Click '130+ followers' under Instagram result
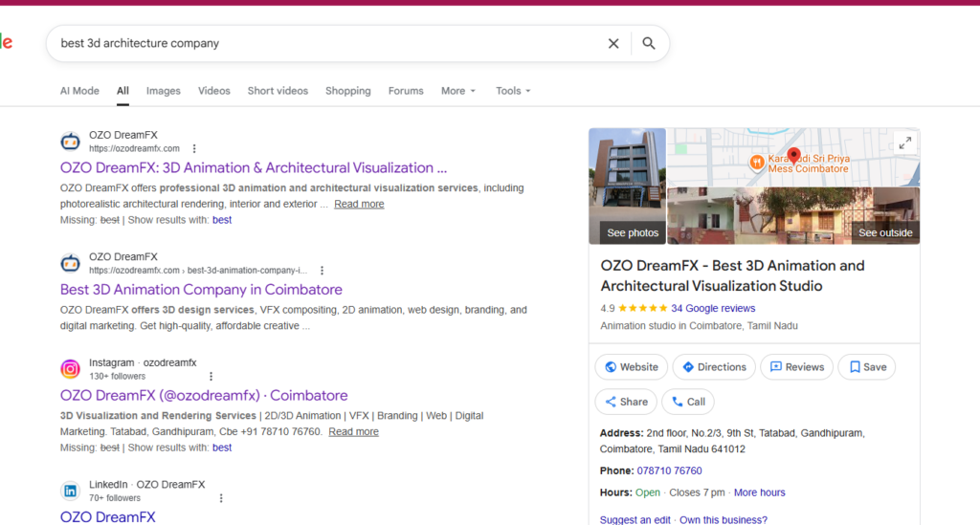The height and width of the screenshot is (525, 980). (117, 377)
